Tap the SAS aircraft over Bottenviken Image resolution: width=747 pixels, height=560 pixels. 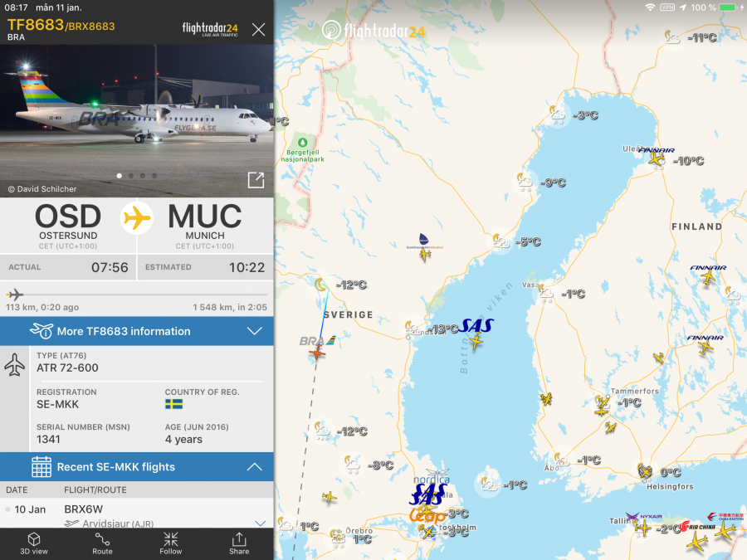pyautogui.click(x=476, y=340)
